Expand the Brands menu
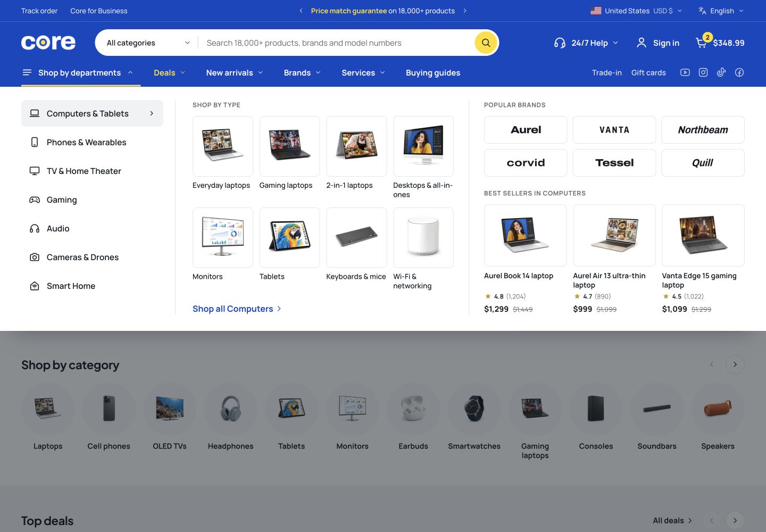 click(302, 73)
